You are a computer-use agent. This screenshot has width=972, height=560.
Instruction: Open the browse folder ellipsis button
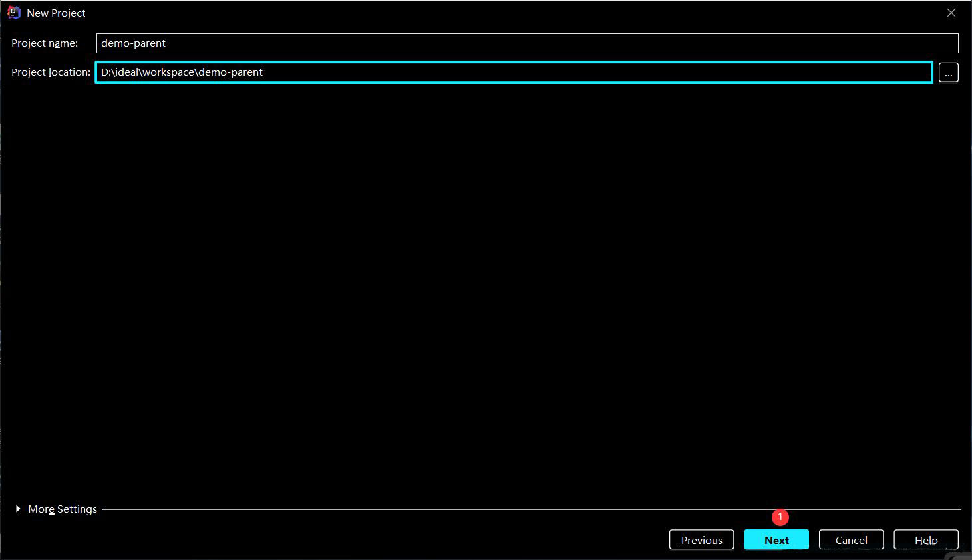tap(948, 72)
